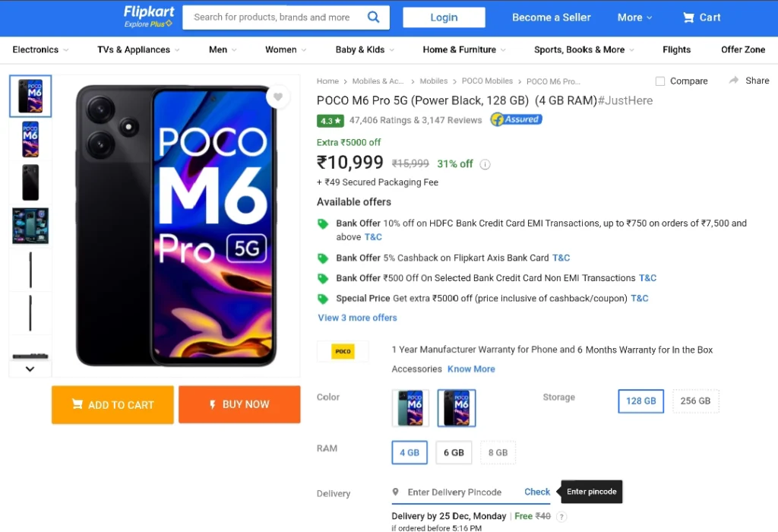Viewport: 778px width, 532px height.
Task: Select 6 GB RAM option
Action: point(454,453)
